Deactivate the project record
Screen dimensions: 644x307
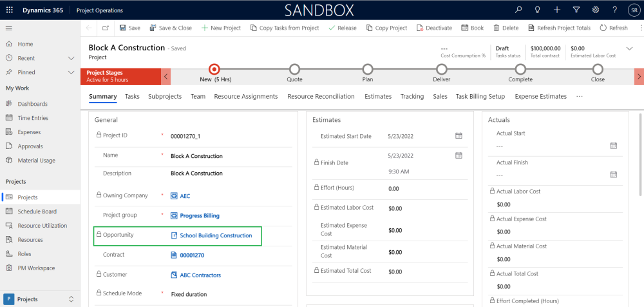click(434, 28)
